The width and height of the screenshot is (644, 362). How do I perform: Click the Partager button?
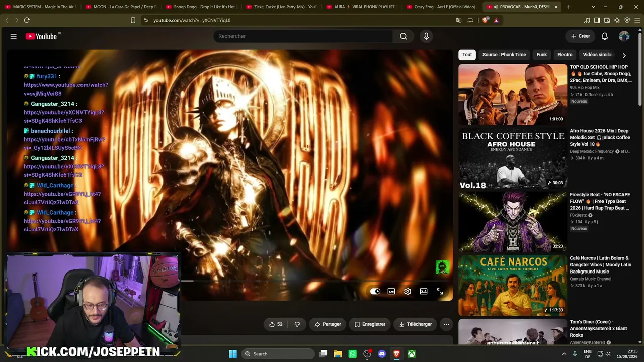click(x=328, y=324)
